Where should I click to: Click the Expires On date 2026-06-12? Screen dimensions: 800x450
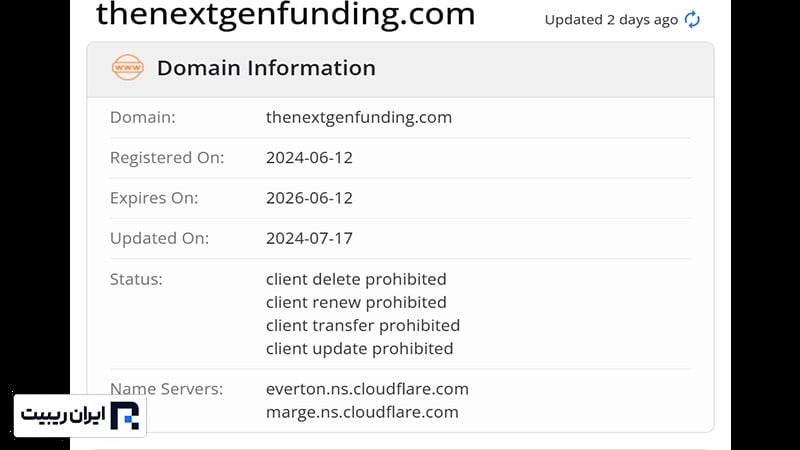(x=309, y=198)
